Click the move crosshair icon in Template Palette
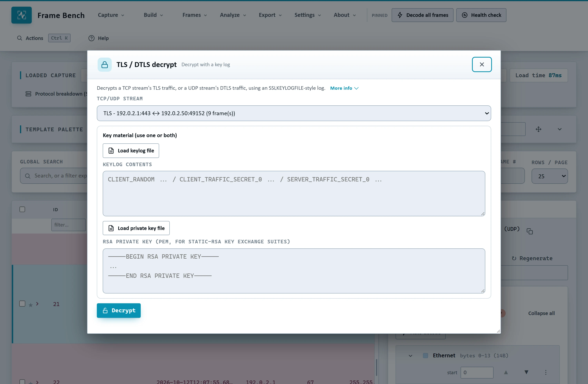588x384 pixels. [x=539, y=129]
